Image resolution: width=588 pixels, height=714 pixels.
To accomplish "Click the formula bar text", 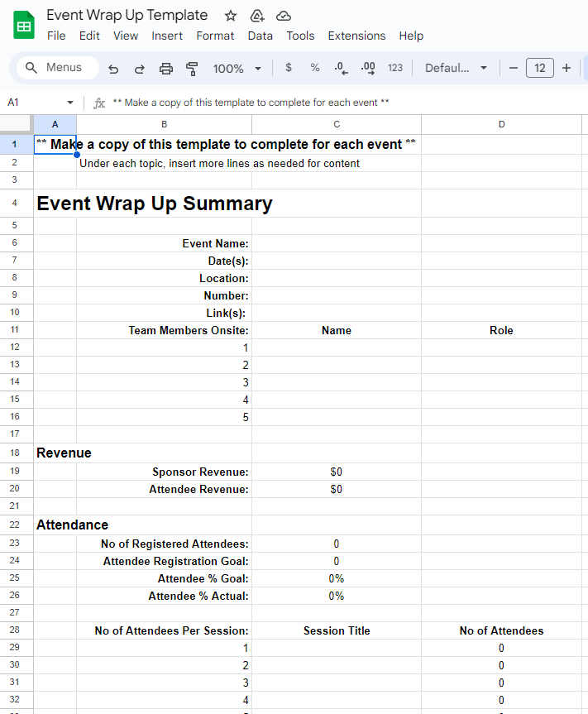I will 251,103.
